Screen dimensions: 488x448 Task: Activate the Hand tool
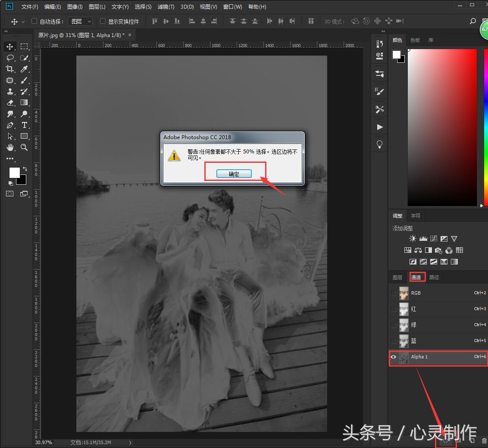(x=10, y=147)
